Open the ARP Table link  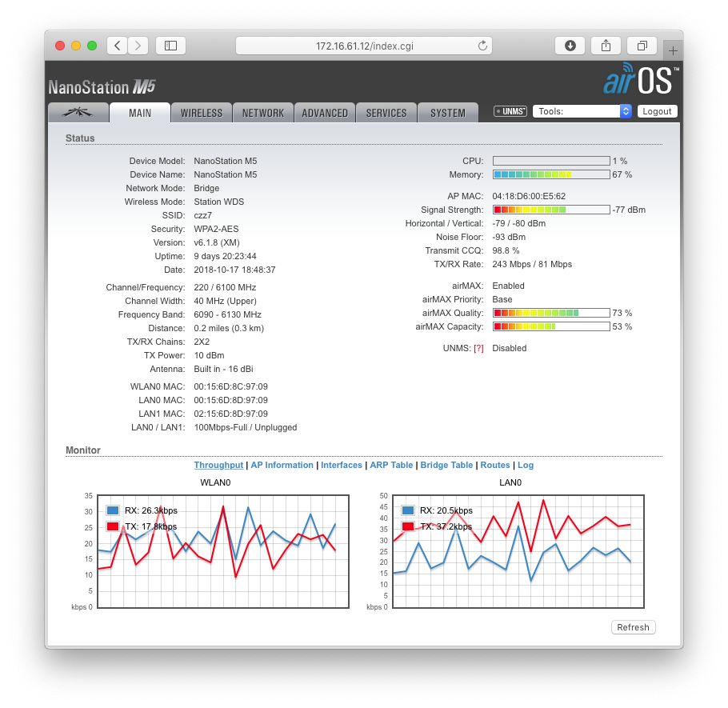(x=391, y=465)
